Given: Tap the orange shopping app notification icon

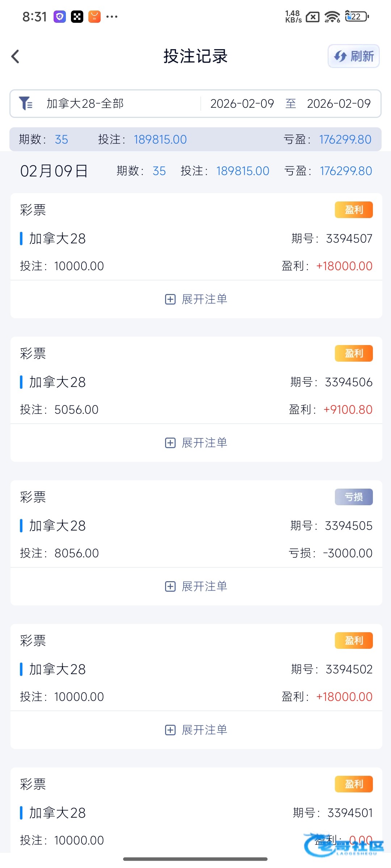Looking at the screenshot, I should click(94, 17).
